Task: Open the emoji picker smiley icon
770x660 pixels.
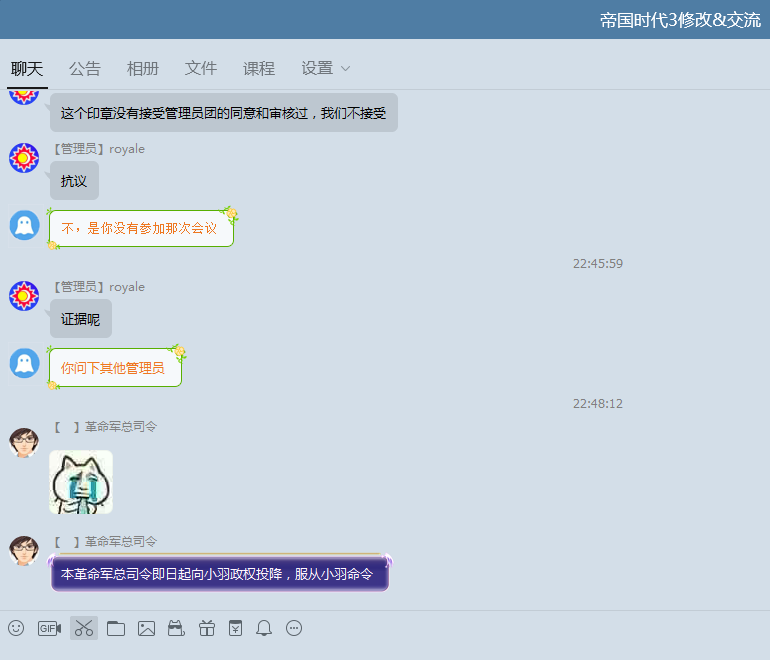Action: pyautogui.click(x=16, y=628)
